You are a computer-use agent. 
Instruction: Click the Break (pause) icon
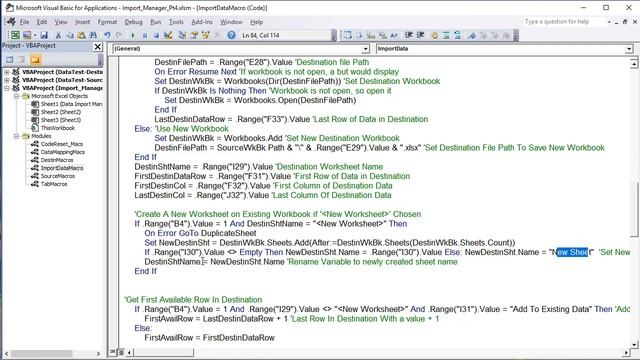[144, 35]
